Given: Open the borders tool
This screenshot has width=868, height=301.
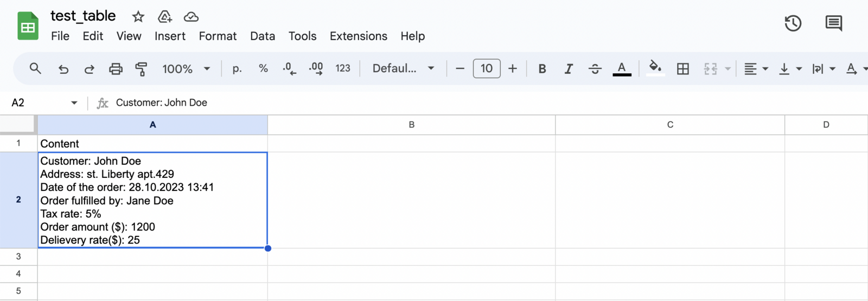Looking at the screenshot, I should click(683, 69).
